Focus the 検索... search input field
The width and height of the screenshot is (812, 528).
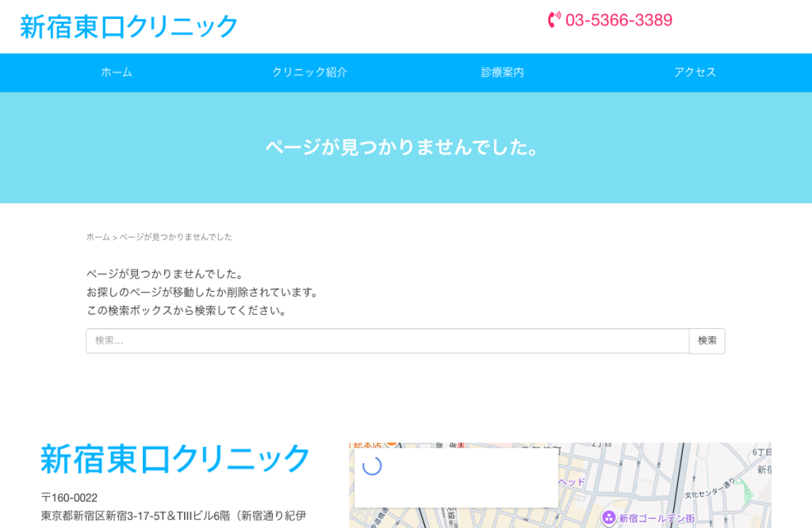(x=387, y=341)
